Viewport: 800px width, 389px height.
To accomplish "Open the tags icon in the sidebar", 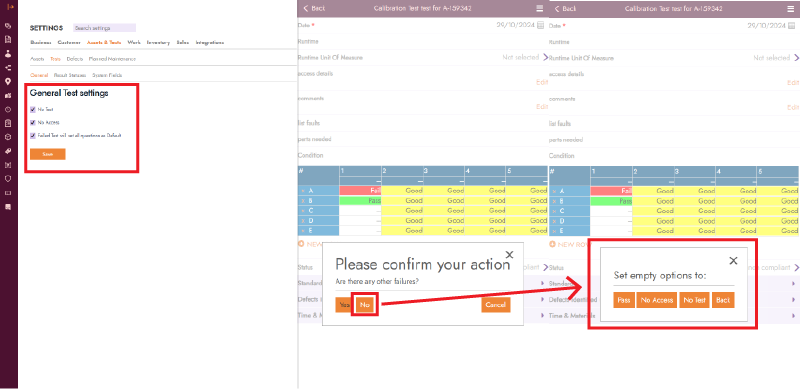I will pyautogui.click(x=8, y=26).
